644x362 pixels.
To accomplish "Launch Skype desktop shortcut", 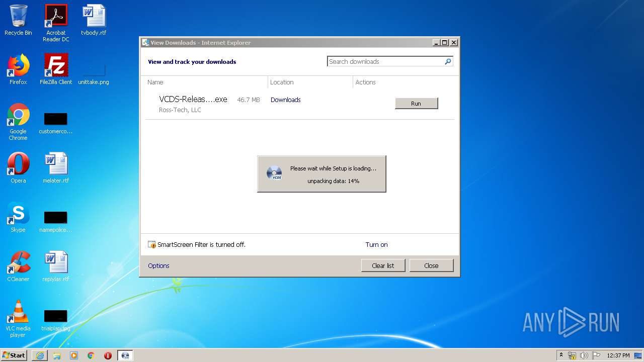I will (x=18, y=217).
